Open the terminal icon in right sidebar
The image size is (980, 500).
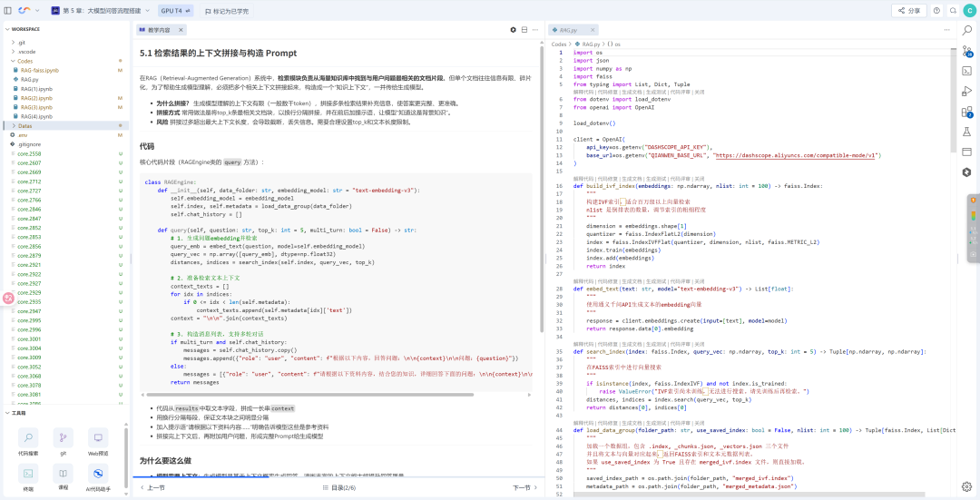[966, 70]
